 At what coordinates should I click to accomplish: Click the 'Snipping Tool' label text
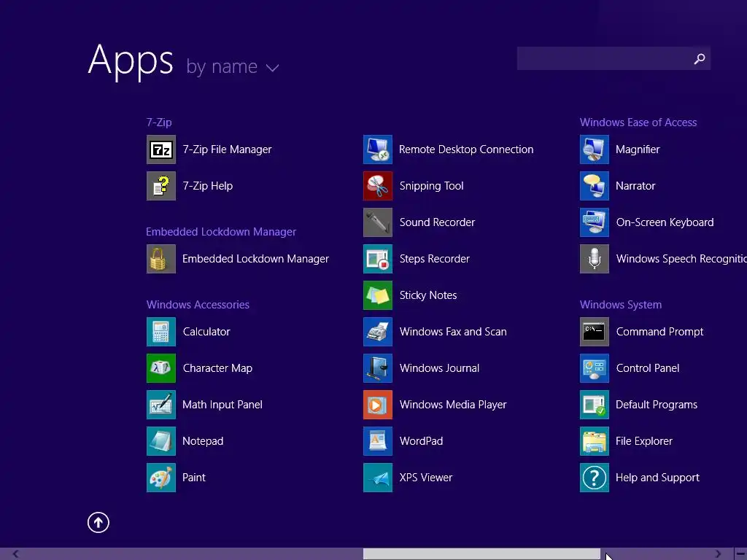click(432, 186)
